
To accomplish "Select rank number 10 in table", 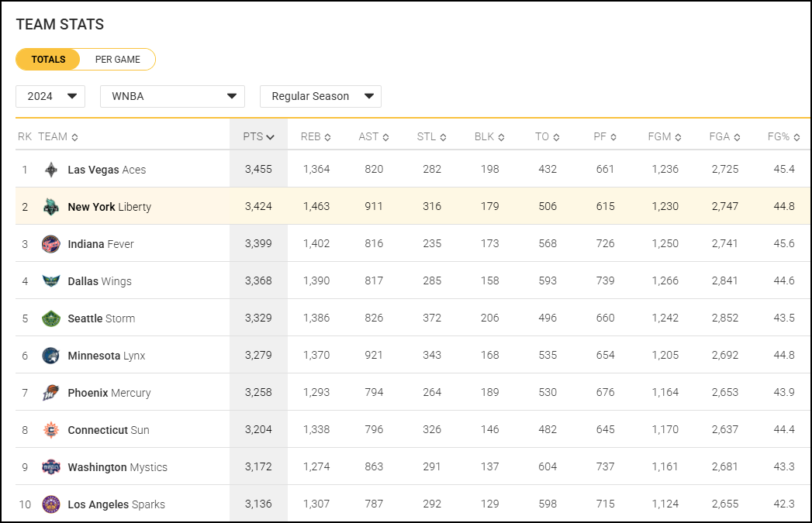I will pos(25,504).
